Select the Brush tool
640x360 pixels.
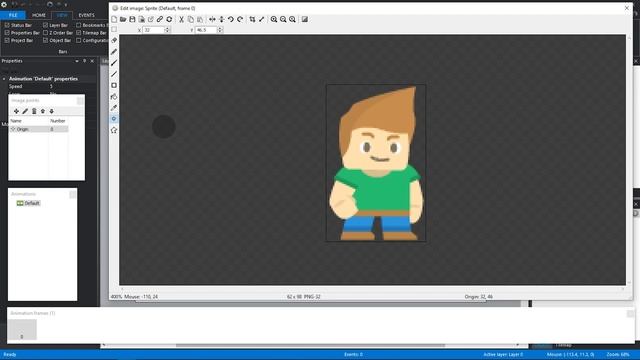point(114,63)
